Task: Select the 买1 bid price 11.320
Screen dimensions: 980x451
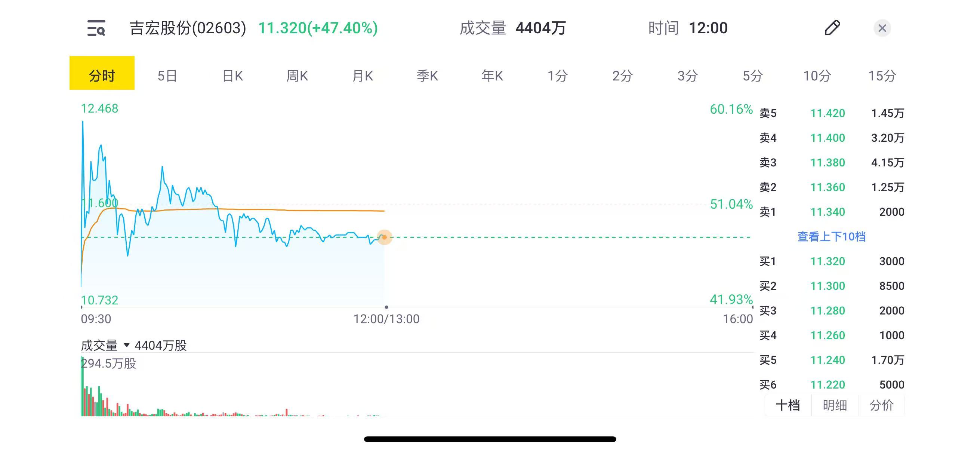Action: [829, 261]
